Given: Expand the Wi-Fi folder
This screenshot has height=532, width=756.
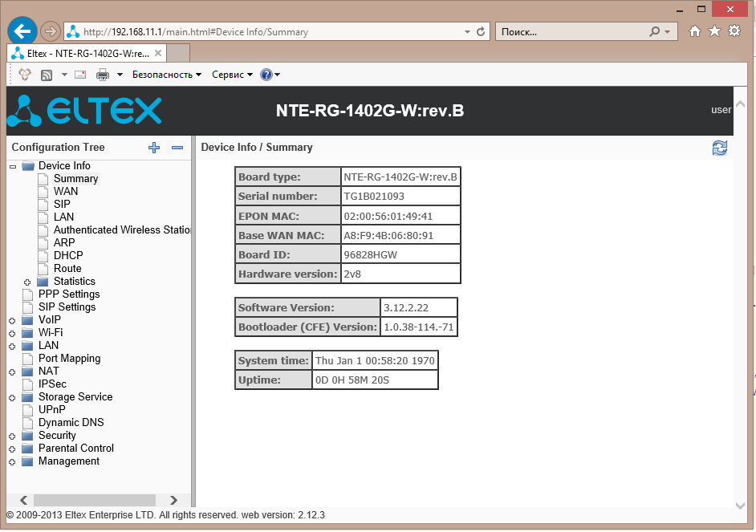Looking at the screenshot, I should point(13,334).
